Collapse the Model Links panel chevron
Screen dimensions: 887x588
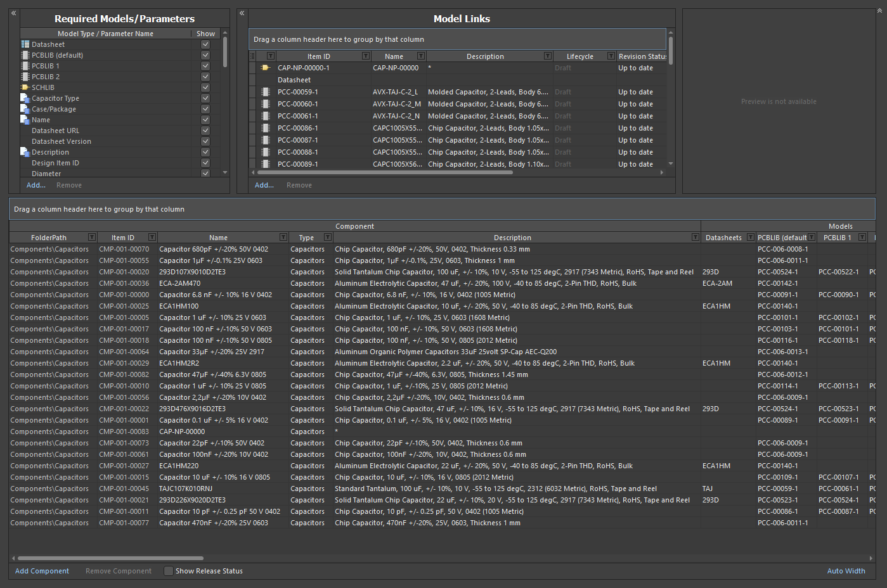tap(242, 13)
